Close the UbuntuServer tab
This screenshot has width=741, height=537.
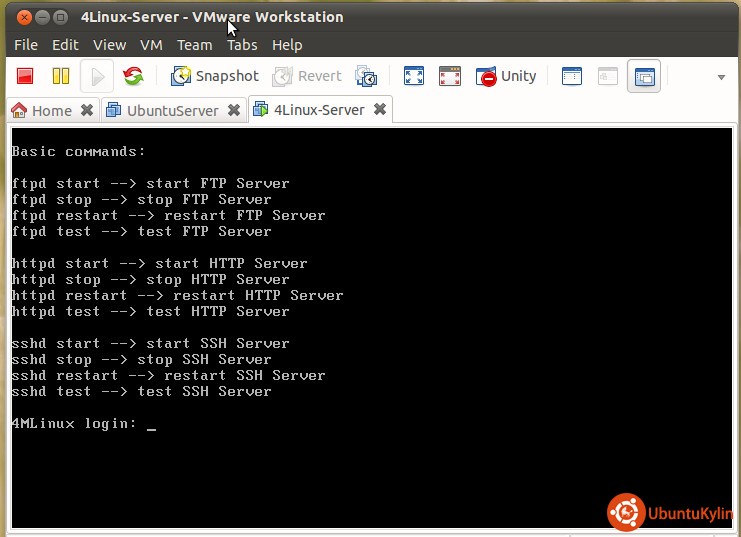[234, 110]
